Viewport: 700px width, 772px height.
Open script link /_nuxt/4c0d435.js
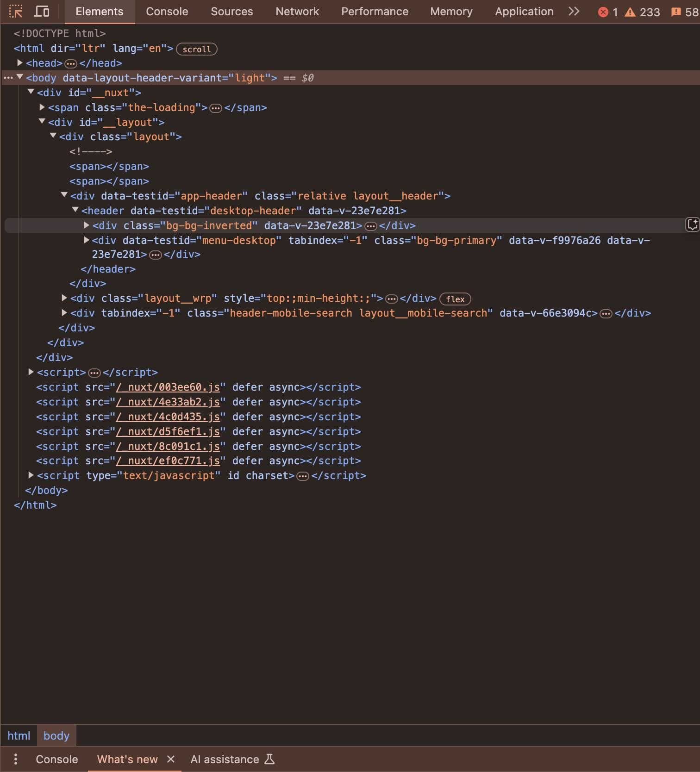click(x=168, y=417)
